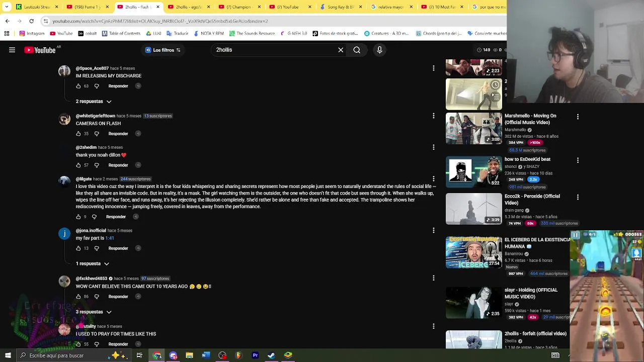Screen dimensions: 644x362
Task: Dislike @jona.inofficial's fav part comment
Action: [x=97, y=248]
